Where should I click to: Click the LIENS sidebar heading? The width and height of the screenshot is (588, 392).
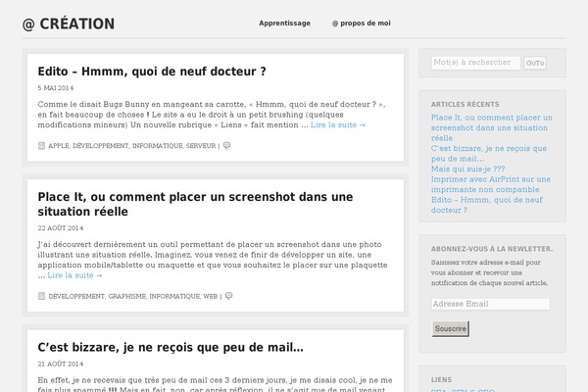[441, 379]
